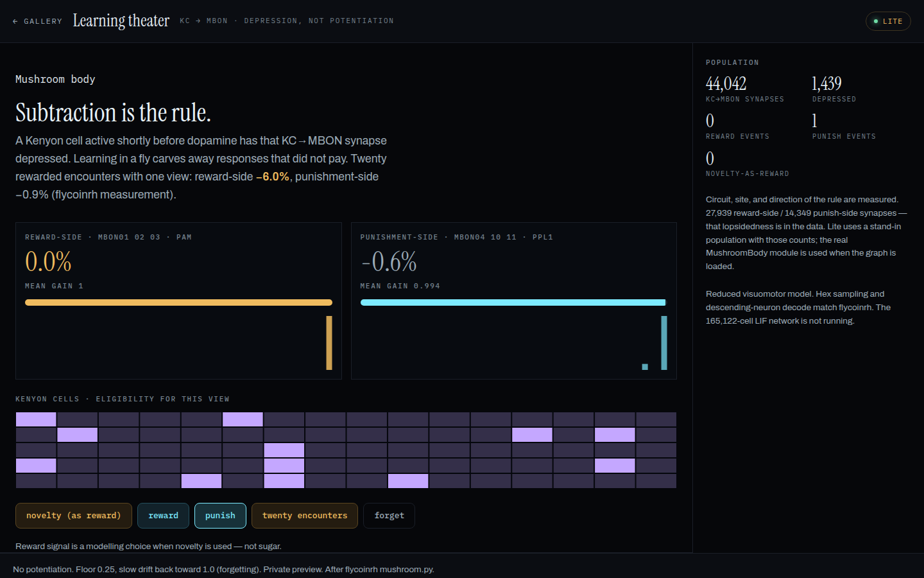The width and height of the screenshot is (924, 578).
Task: Click the novelty (as reward) button
Action: point(74,516)
